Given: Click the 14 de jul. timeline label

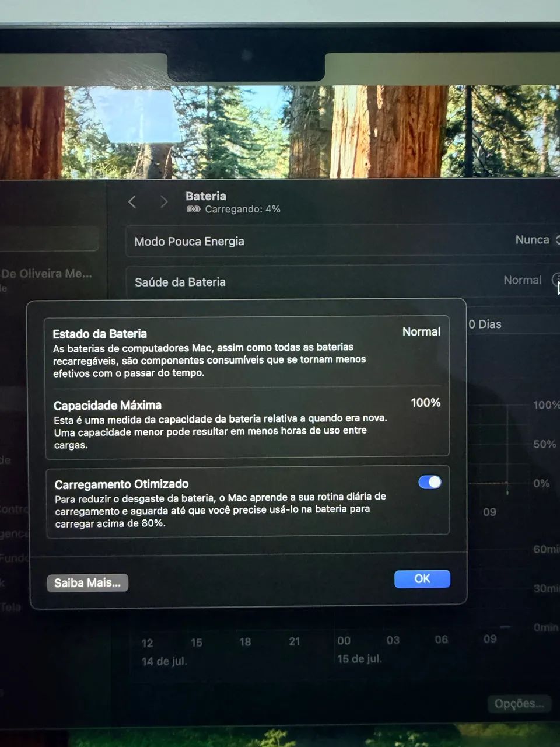Looking at the screenshot, I should coord(164,661).
